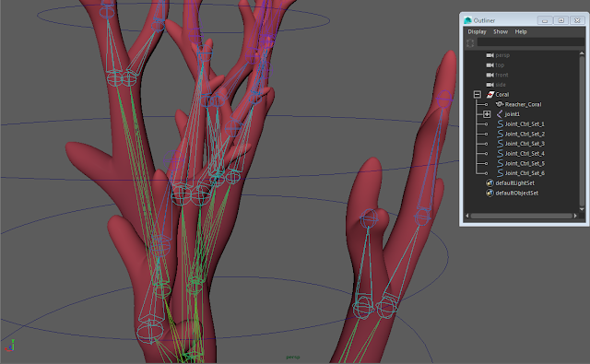Click the top camera icon
The image size is (590, 364).
tap(490, 65)
